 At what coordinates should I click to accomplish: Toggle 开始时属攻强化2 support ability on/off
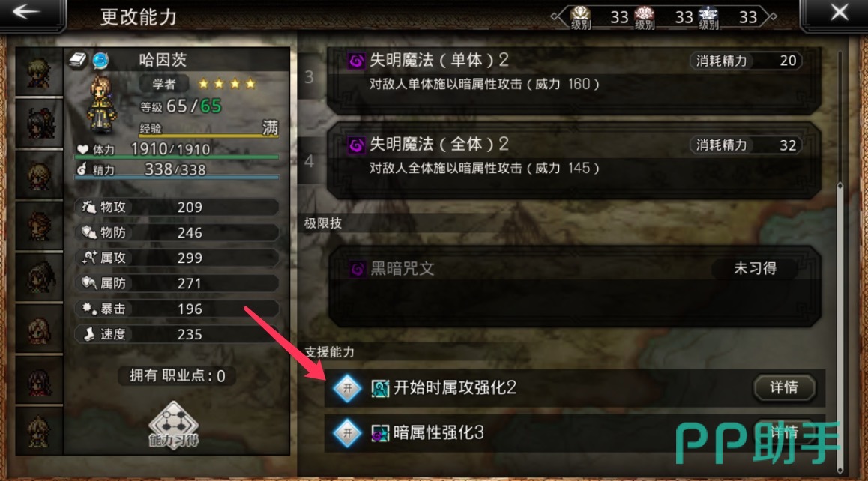pos(347,388)
